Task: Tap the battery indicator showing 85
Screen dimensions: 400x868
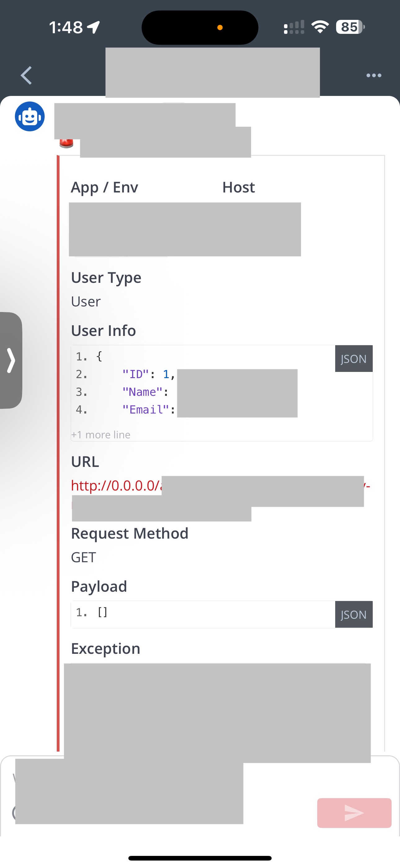Action: [350, 27]
